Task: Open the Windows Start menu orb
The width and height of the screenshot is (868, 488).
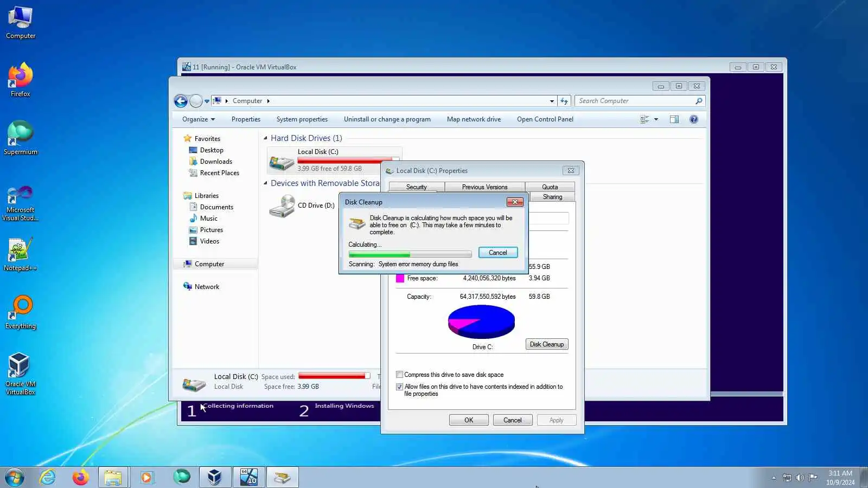Action: pos(14,477)
